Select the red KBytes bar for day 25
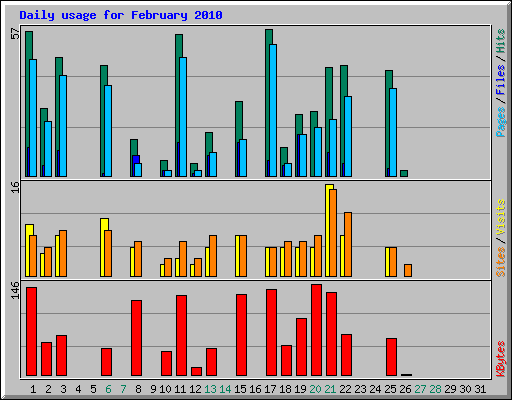512x400 pixels. point(391,357)
